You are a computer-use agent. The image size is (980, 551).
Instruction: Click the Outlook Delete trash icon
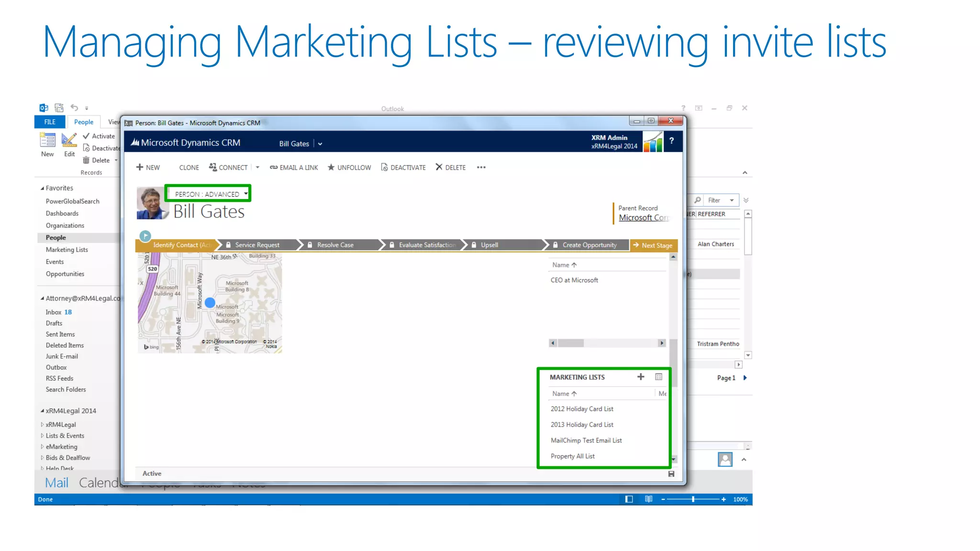[86, 160]
